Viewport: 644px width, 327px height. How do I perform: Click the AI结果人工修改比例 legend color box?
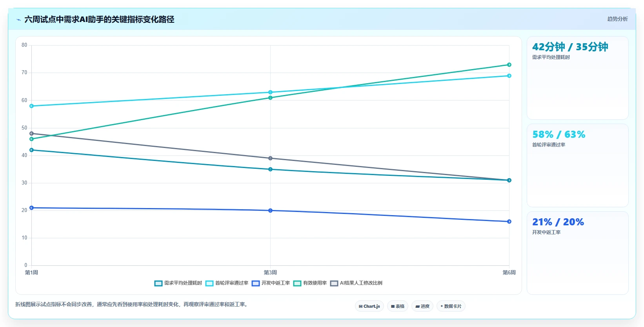click(x=334, y=283)
